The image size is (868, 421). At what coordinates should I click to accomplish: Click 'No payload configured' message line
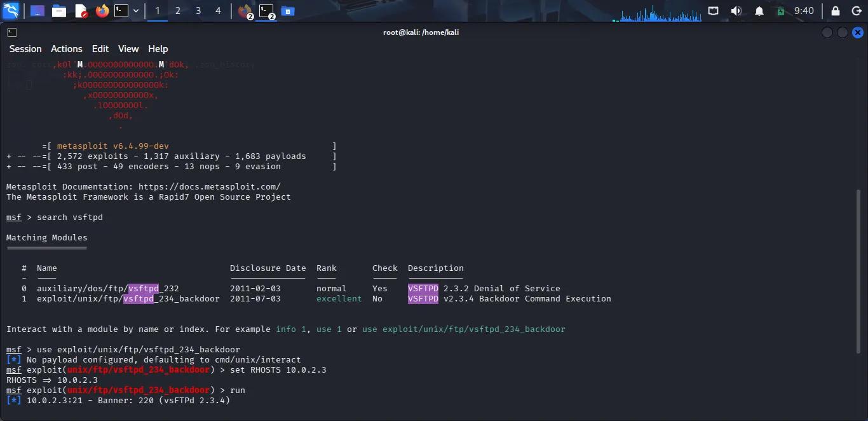(154, 360)
